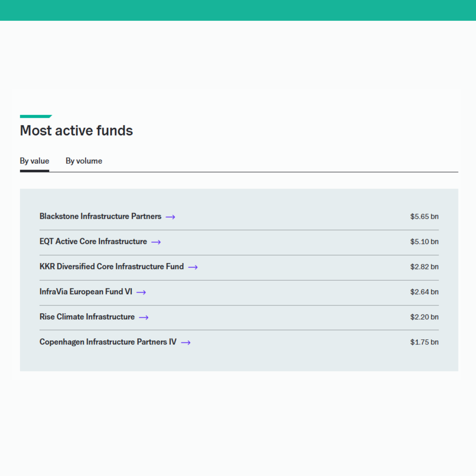The height and width of the screenshot is (476, 476).
Task: Click arrow next to Blackstone Infrastructure Partners
Action: coord(170,217)
